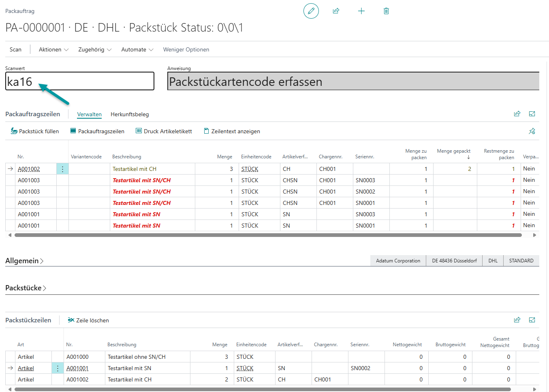Click Packstück füllen button
Screen dimensions: 549x392
(x=35, y=131)
